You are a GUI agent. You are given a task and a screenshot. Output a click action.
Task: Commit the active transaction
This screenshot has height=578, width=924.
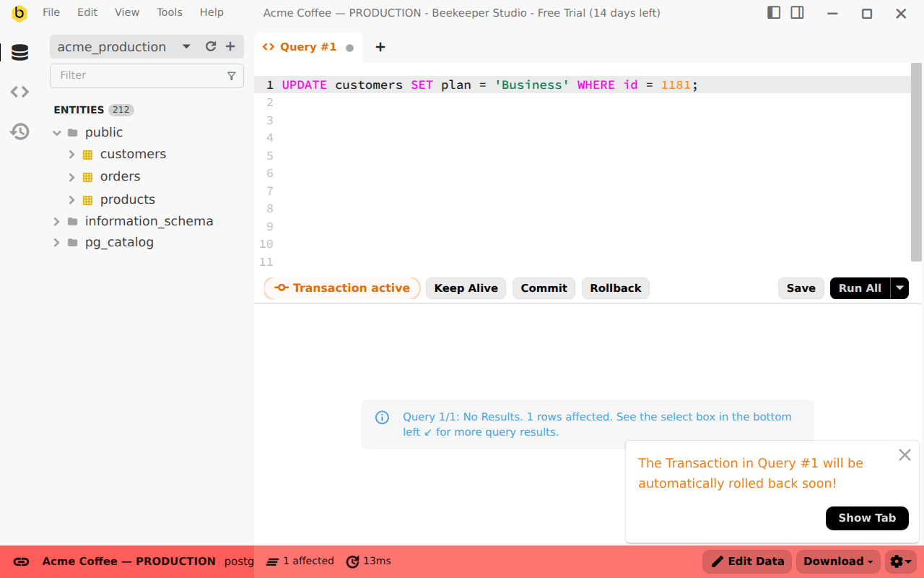tap(544, 288)
